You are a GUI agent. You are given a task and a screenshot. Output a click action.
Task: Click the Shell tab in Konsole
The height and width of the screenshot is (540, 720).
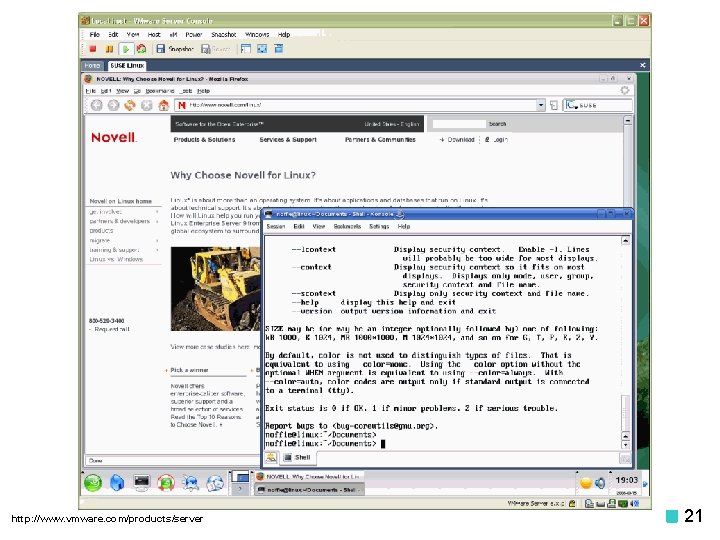(x=297, y=457)
